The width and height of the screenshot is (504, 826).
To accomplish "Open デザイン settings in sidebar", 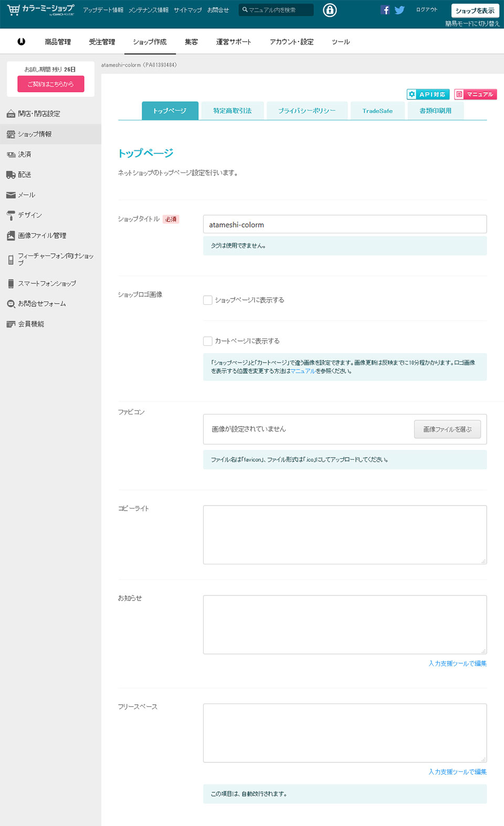I will coord(29,215).
